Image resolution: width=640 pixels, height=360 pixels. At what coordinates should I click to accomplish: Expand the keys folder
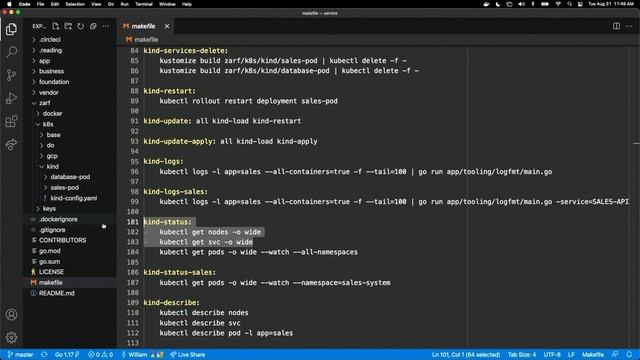click(49, 209)
